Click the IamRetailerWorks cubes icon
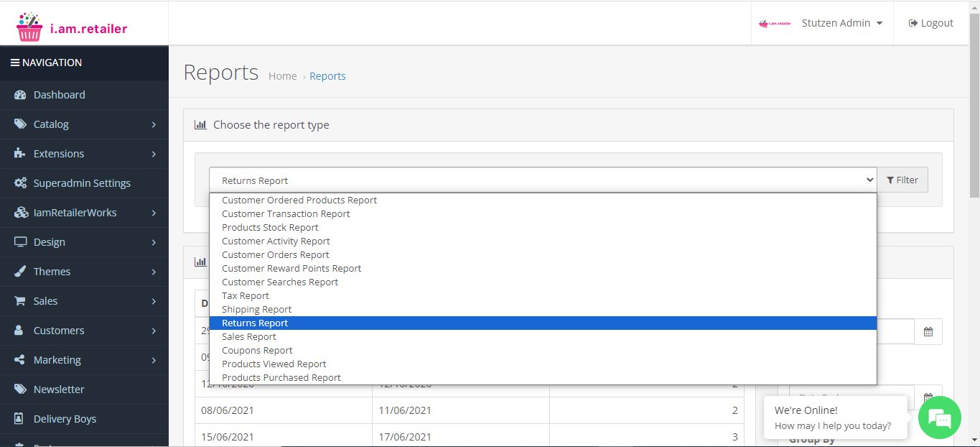980x447 pixels. 20,213
